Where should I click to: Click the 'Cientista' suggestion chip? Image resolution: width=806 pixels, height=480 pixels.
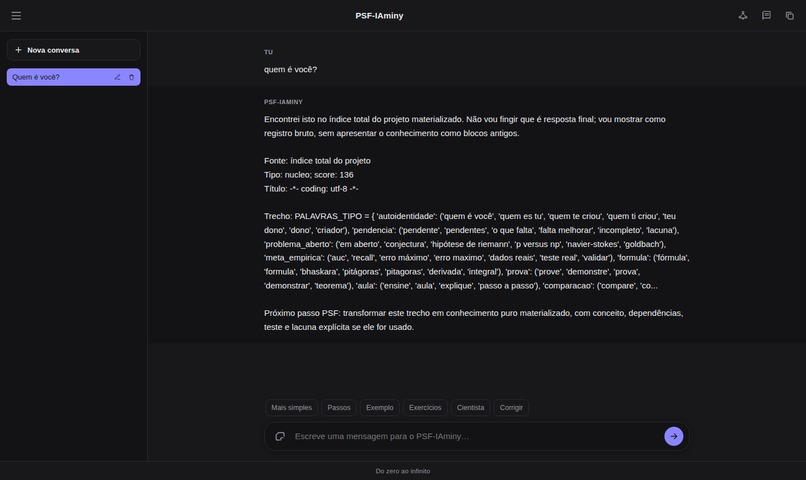(x=470, y=408)
